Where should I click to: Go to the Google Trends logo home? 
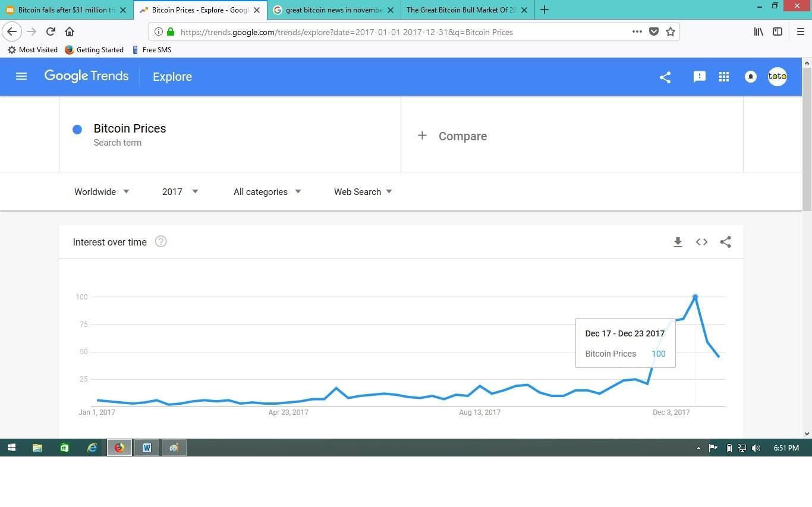pos(86,76)
